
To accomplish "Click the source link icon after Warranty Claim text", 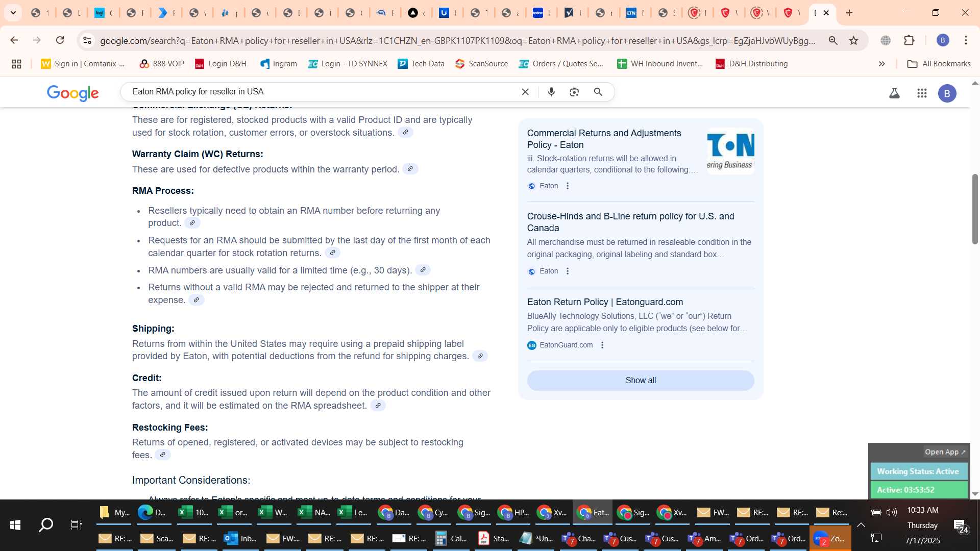I will [410, 169].
